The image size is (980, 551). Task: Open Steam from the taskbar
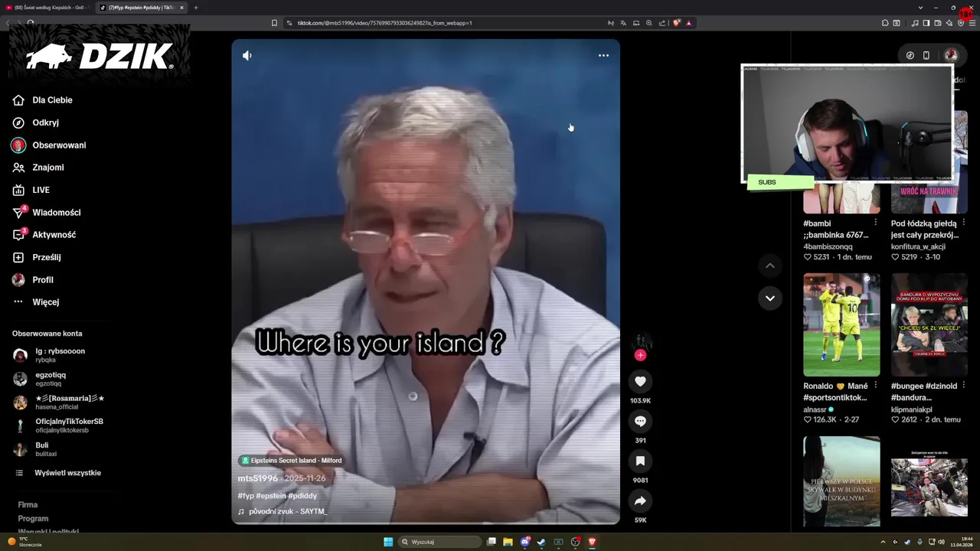click(541, 542)
